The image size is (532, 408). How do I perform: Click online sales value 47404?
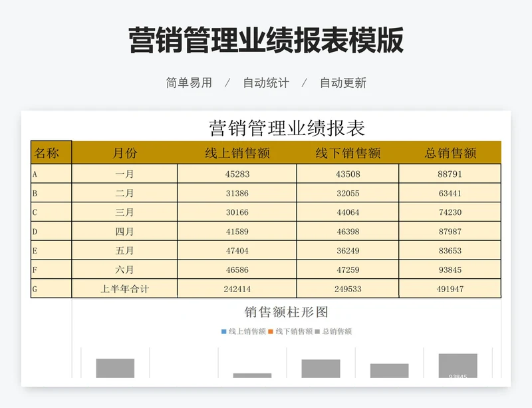point(237,250)
